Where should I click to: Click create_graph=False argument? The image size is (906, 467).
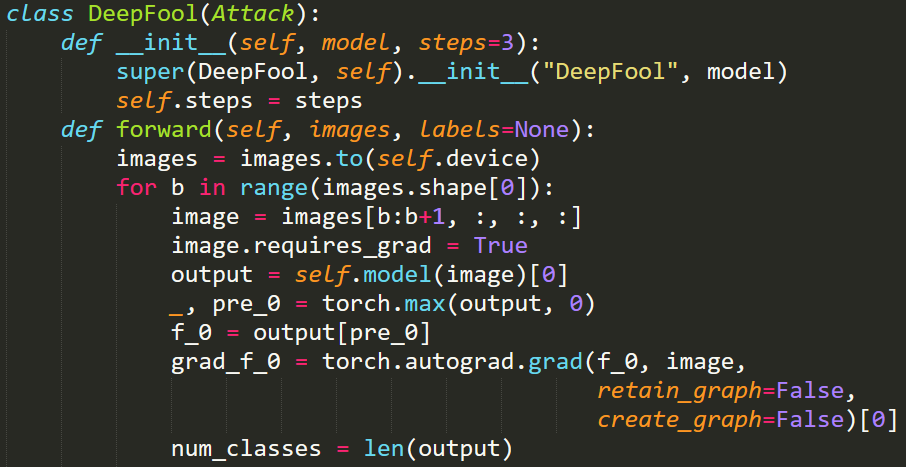(x=720, y=420)
